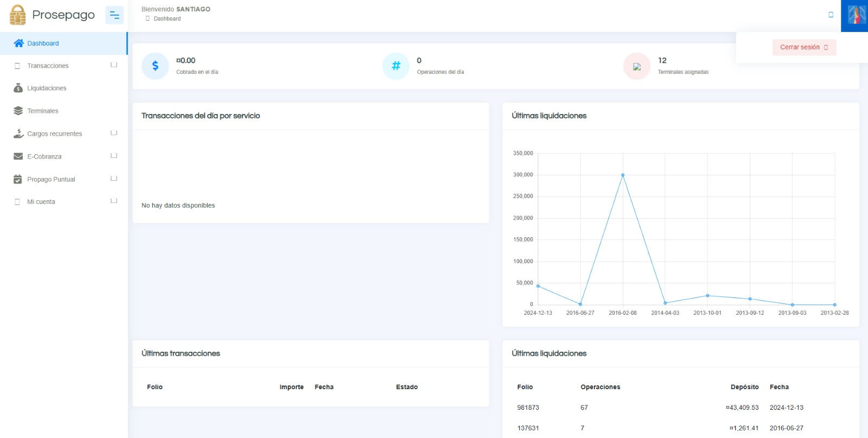Expand the Propago Puntual submenu arrow
This screenshot has height=438, width=868.
(114, 179)
